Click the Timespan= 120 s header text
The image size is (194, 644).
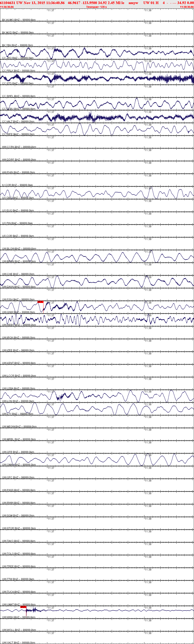click(96, 7)
